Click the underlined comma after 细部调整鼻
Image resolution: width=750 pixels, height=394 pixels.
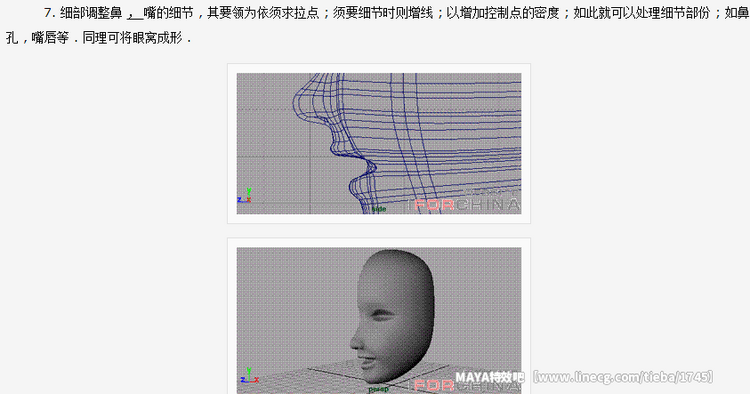point(135,14)
